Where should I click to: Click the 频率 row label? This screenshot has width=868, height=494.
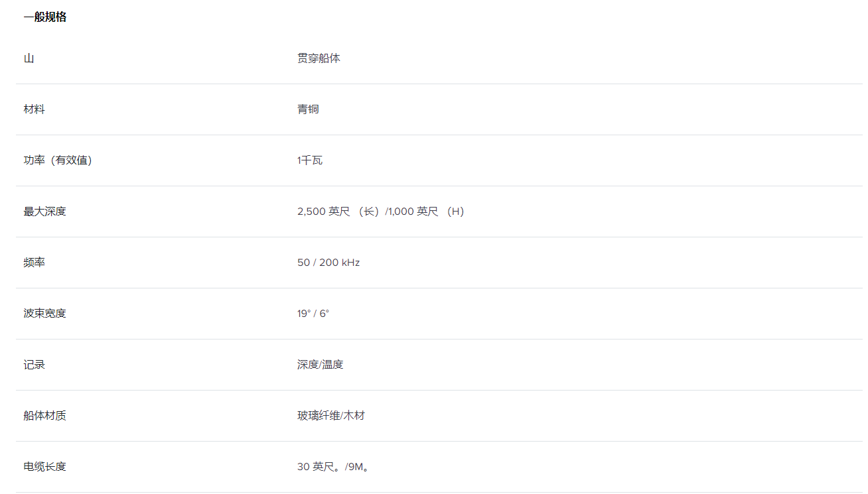tap(34, 263)
